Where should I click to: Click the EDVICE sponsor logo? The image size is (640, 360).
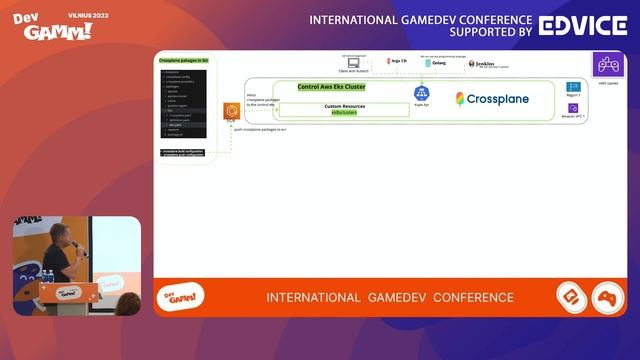coord(583,26)
